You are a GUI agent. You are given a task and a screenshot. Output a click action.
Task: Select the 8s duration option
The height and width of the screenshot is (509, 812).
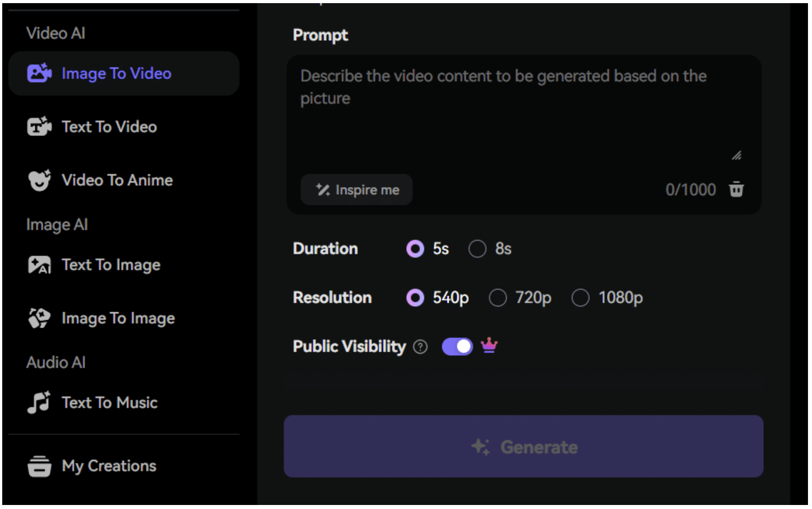point(490,249)
